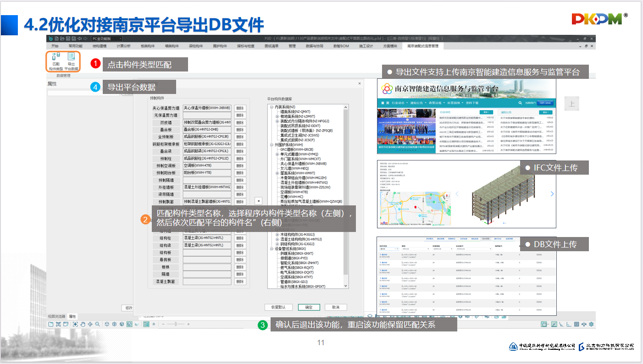Click the 确定 button in dialog
This screenshot has width=643, height=364.
point(309,307)
